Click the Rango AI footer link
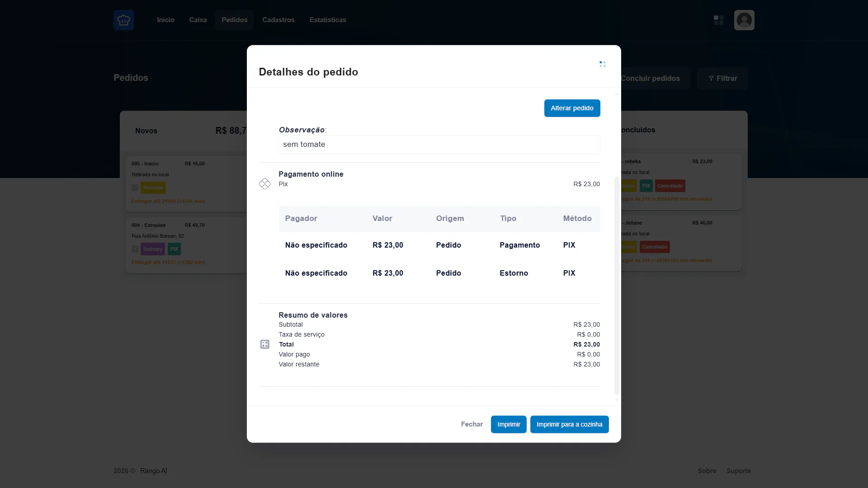Image resolution: width=868 pixels, height=488 pixels. click(x=153, y=471)
